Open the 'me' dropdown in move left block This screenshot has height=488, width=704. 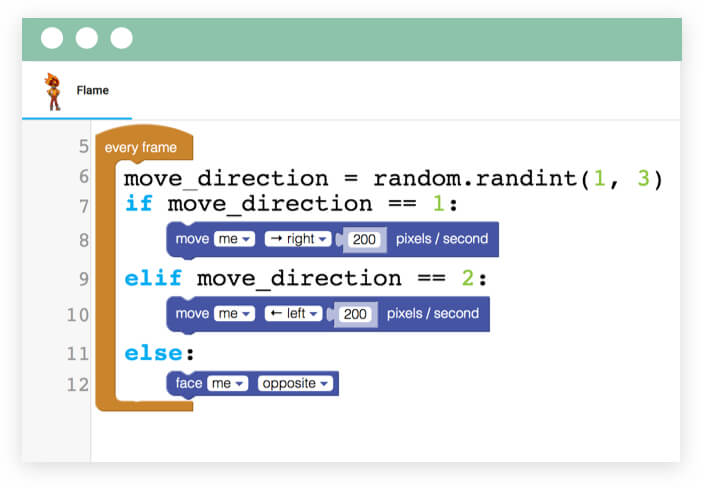pos(234,314)
